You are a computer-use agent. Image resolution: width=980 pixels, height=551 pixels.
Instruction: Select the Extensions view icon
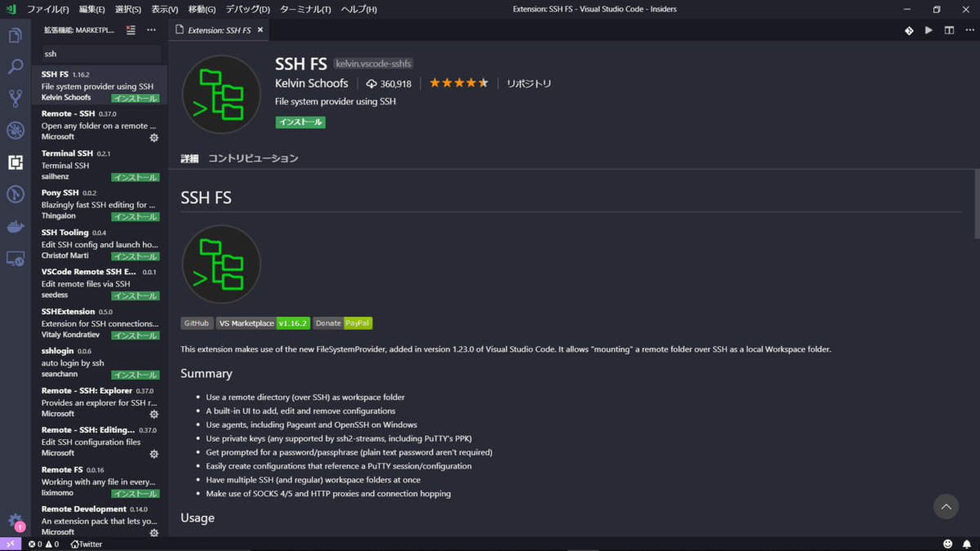pos(15,162)
